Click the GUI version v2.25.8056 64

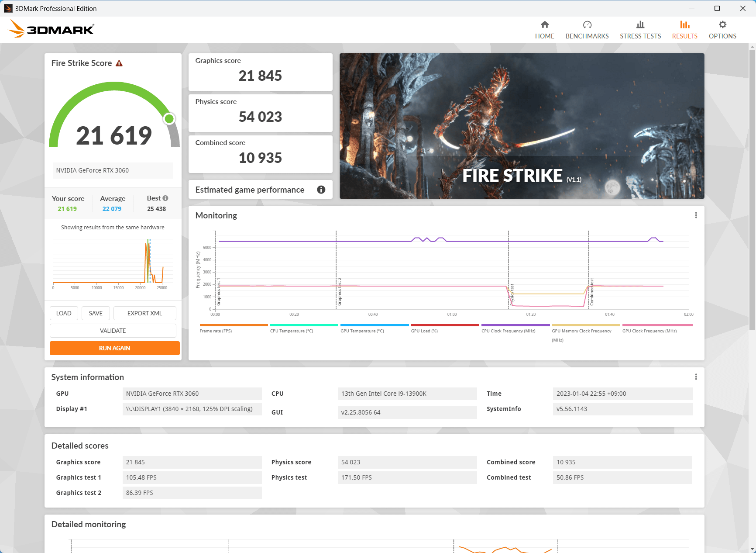407,412
